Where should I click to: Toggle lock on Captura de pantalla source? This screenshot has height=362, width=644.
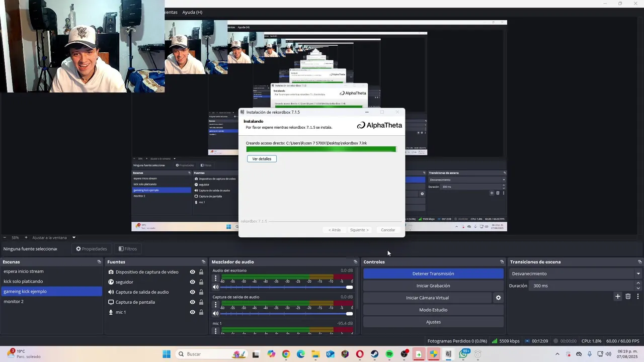pos(201,302)
